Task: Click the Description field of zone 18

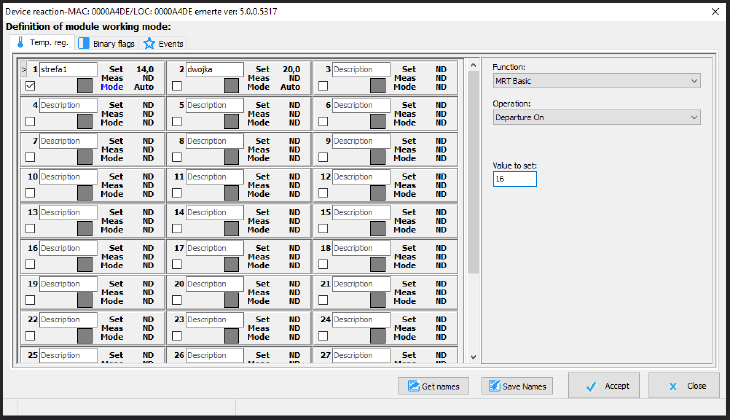Action: coord(361,248)
